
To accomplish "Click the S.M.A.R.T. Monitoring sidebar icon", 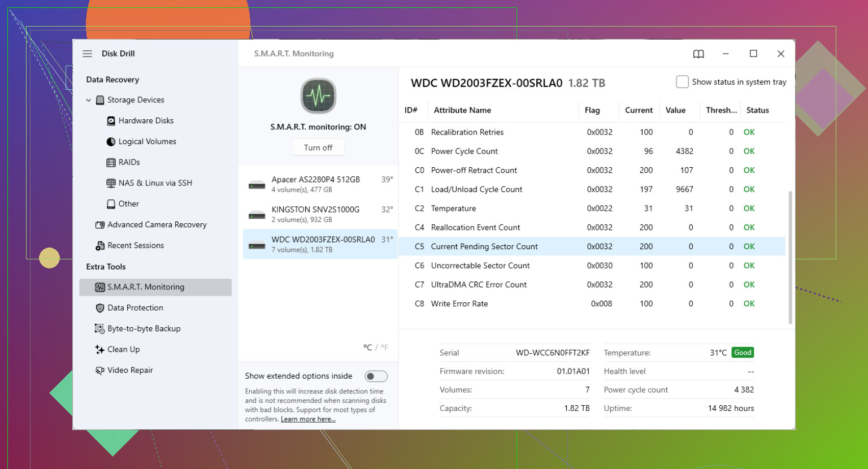I will click(x=100, y=287).
